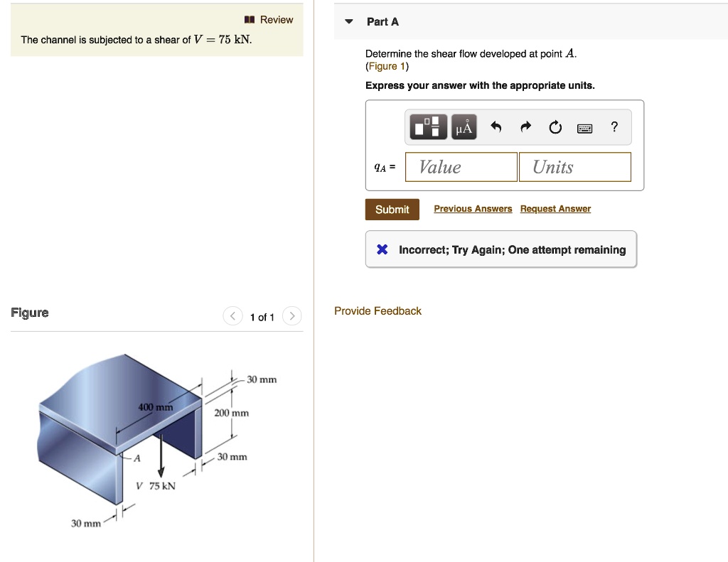Undo the last answer edit
728x562 pixels.
pyautogui.click(x=496, y=127)
